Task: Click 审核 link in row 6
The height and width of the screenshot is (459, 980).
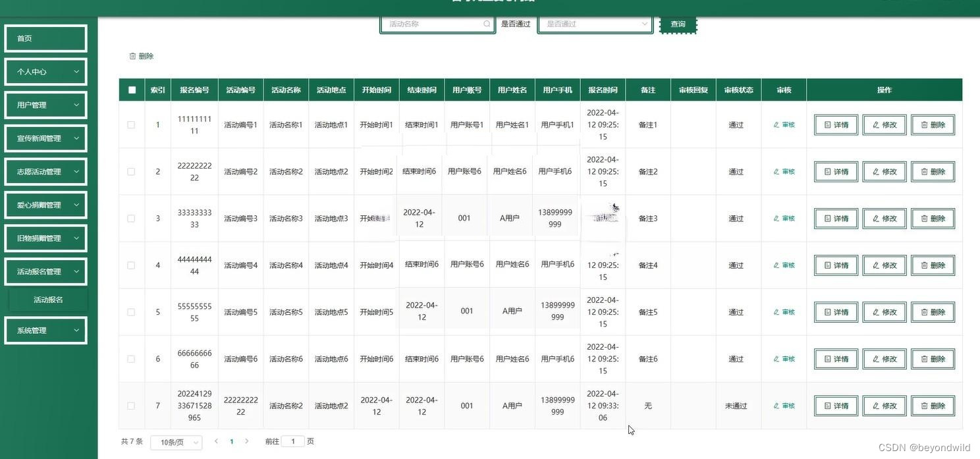Action: coord(784,359)
